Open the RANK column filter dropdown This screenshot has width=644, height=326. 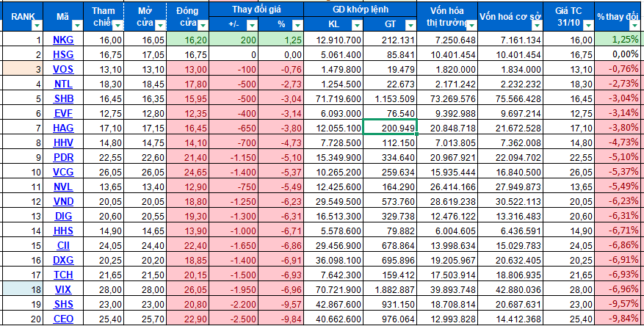click(x=37, y=26)
